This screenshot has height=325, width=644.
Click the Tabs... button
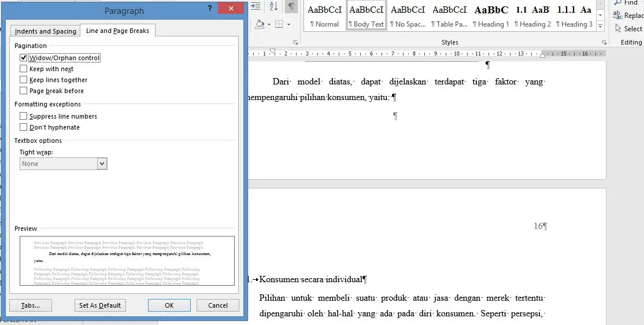click(31, 305)
